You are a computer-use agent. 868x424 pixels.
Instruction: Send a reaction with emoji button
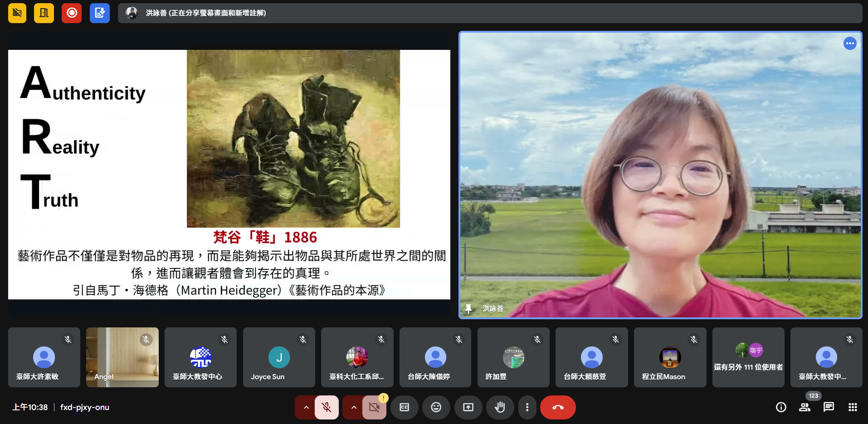pos(436,407)
